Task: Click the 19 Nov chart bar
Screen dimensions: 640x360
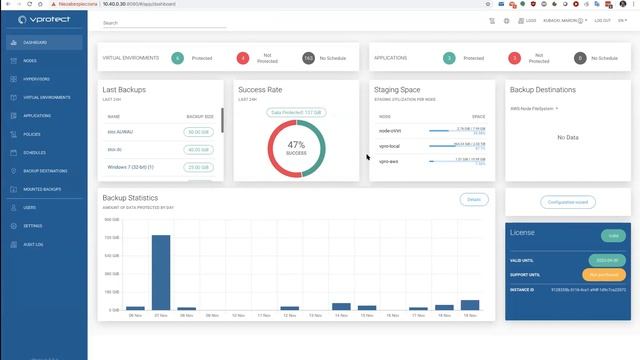Action: click(470, 305)
